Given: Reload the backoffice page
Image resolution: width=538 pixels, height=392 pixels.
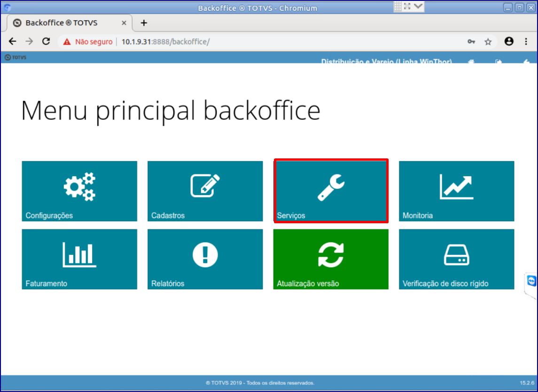Looking at the screenshot, I should 46,41.
